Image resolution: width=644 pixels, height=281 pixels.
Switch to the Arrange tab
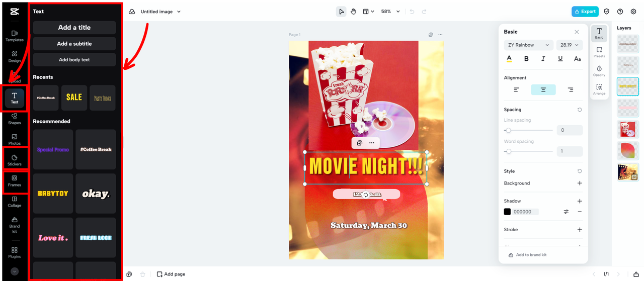(x=599, y=89)
